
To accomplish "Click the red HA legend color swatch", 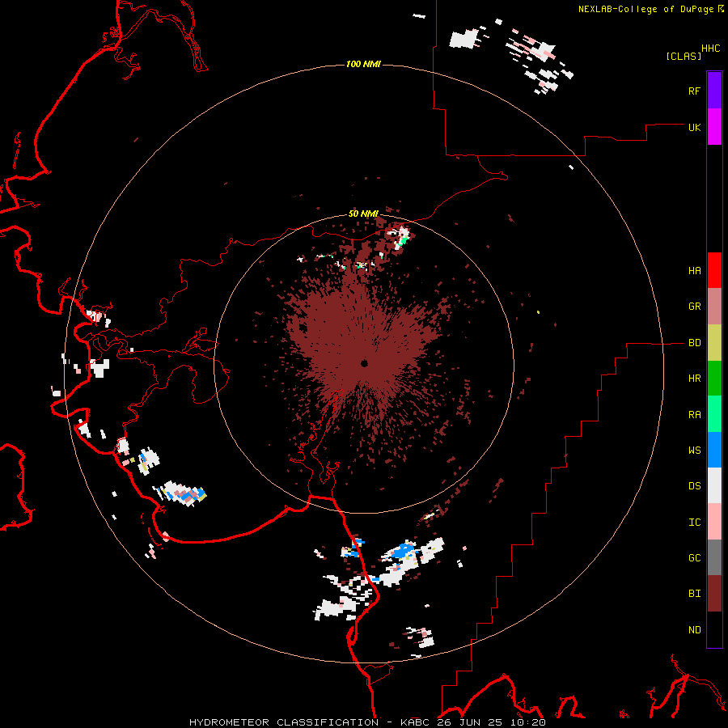I will tap(714, 270).
